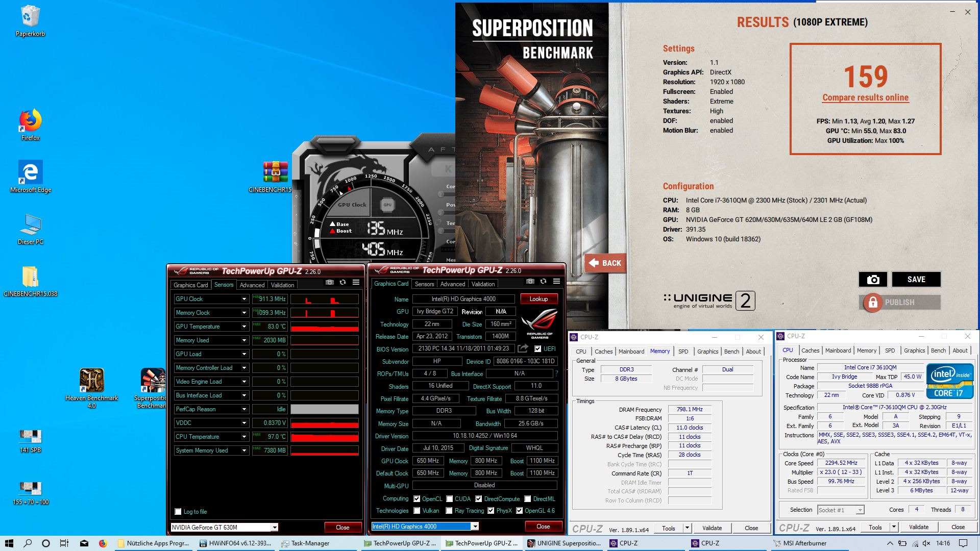Open hamburger menu in GPU-Z Graphics Card window

pyautogui.click(x=556, y=281)
